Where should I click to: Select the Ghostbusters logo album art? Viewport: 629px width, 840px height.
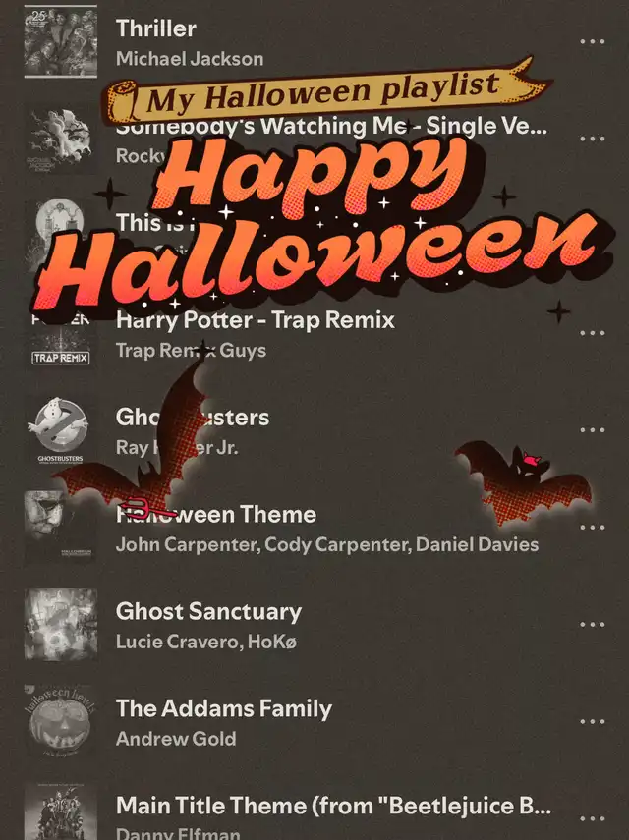(x=61, y=430)
